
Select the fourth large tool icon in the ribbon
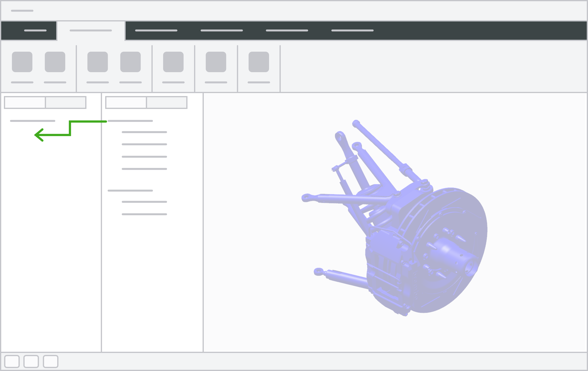pos(130,62)
